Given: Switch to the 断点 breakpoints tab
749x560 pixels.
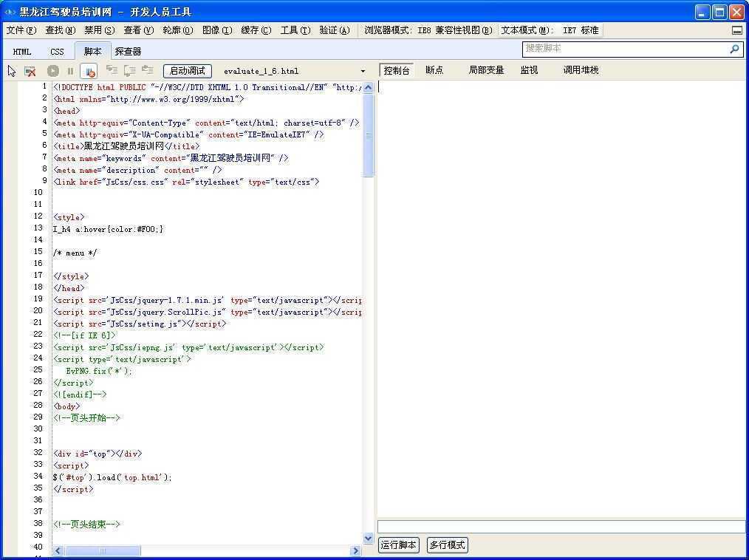Looking at the screenshot, I should click(x=434, y=70).
